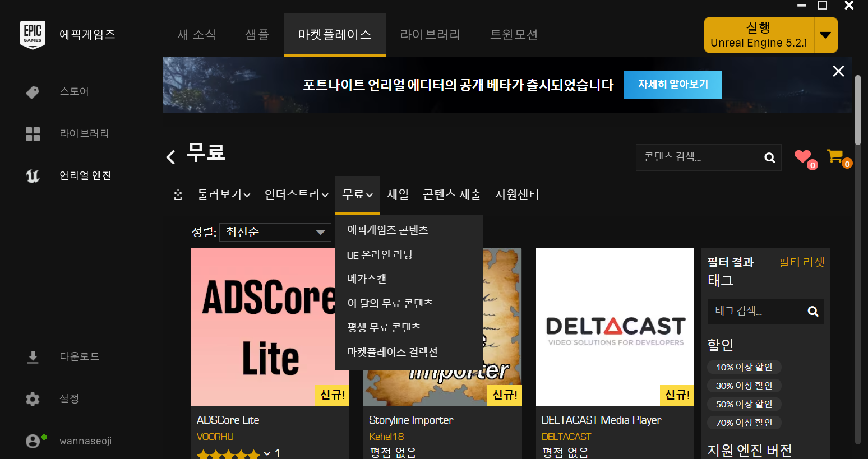The image size is (868, 459).
Task: Go back using the arrow beside 무료
Action: [171, 157]
